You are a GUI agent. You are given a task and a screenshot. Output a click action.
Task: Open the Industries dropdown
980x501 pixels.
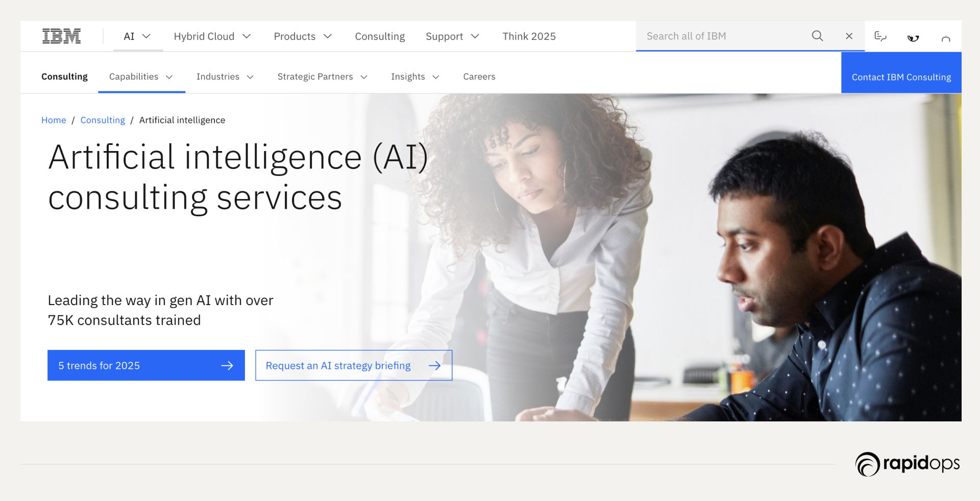coord(225,77)
